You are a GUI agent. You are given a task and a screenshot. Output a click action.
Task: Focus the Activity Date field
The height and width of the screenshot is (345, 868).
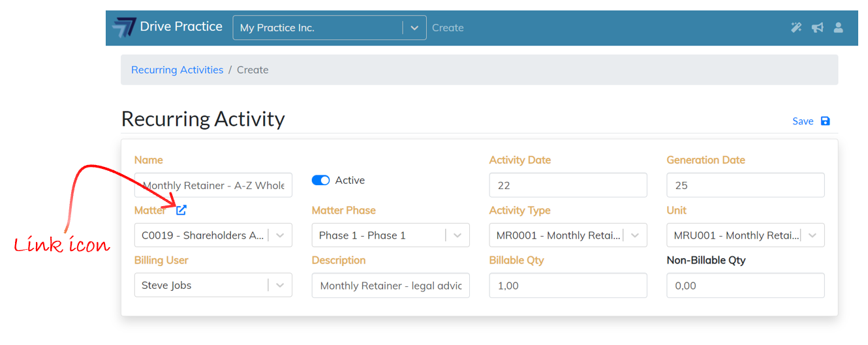click(x=568, y=185)
